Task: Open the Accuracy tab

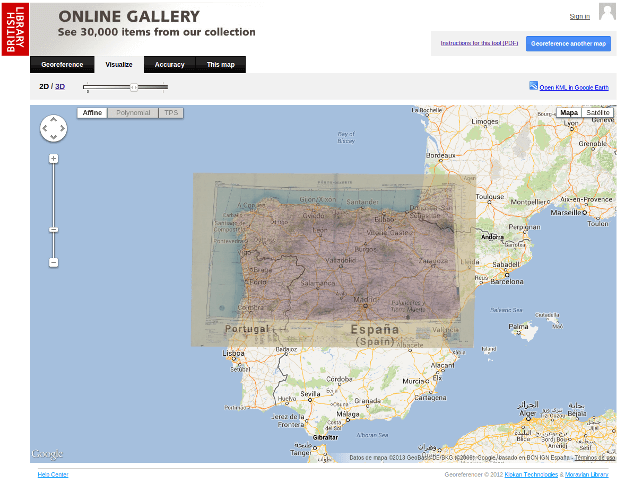Action: coord(169,65)
